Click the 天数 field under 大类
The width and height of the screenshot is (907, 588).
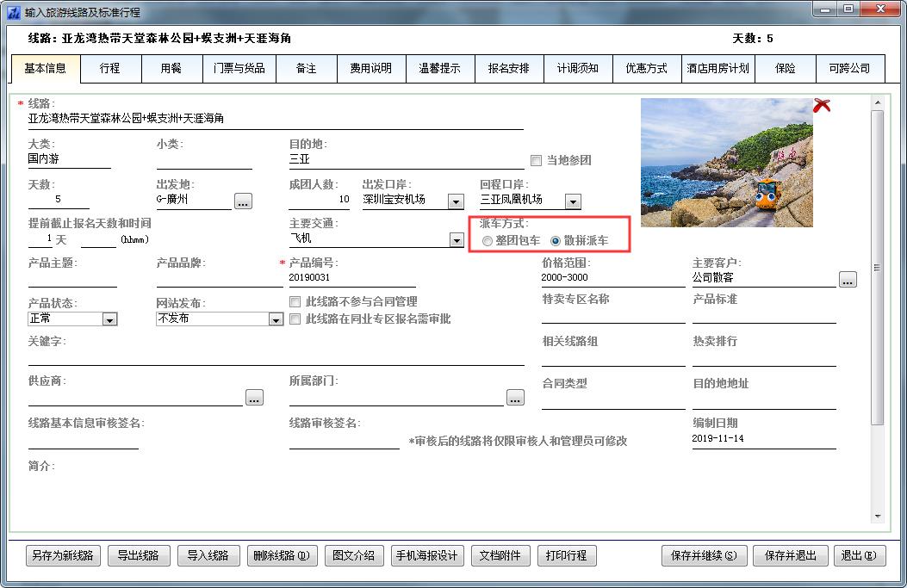pyautogui.click(x=59, y=200)
